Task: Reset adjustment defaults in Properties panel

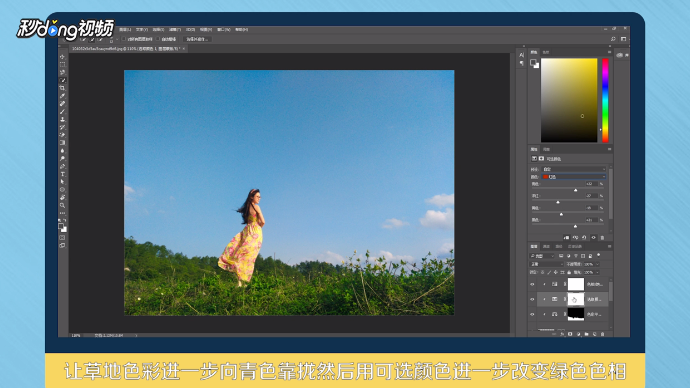Action: coord(584,238)
